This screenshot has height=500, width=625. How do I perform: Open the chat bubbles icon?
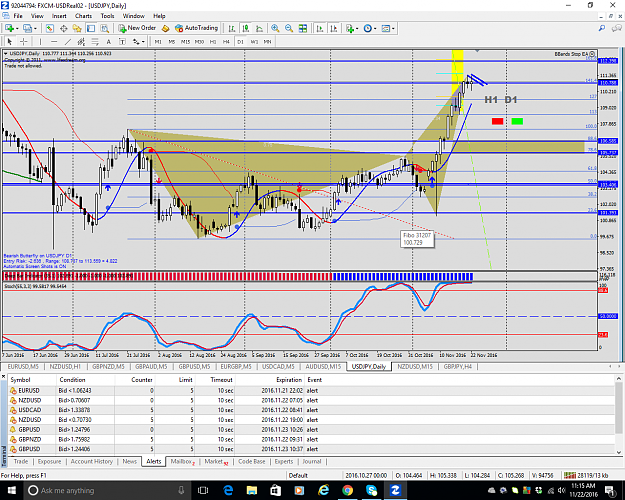[617, 28]
